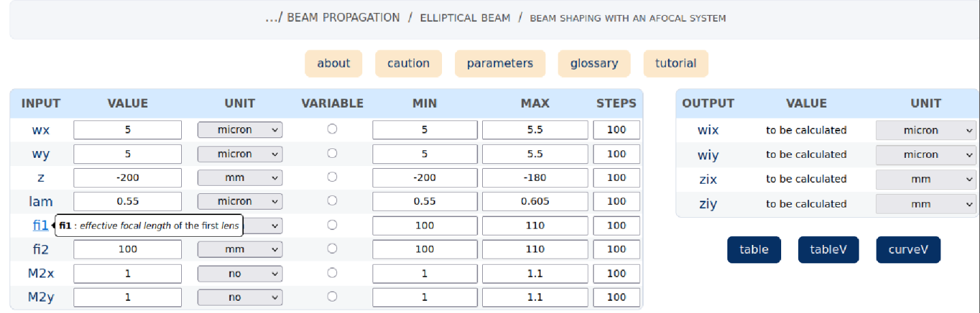
Task: Open the tutorial tab
Action: 676,63
